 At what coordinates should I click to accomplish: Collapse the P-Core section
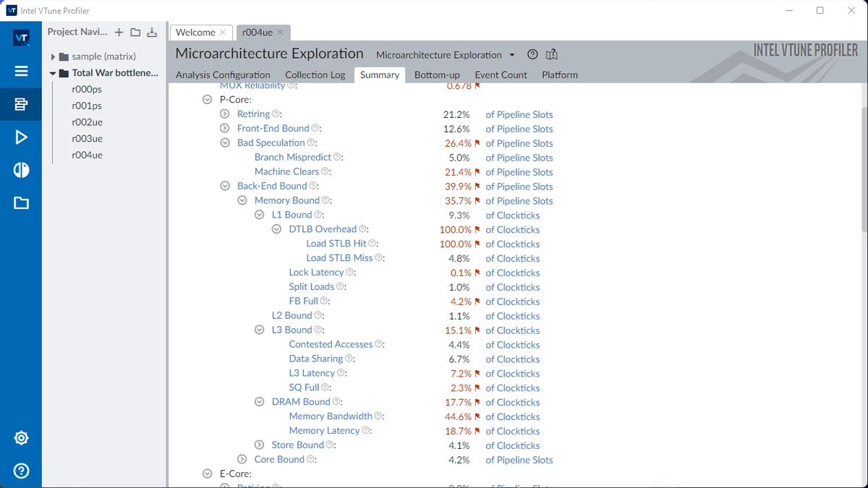pyautogui.click(x=207, y=100)
